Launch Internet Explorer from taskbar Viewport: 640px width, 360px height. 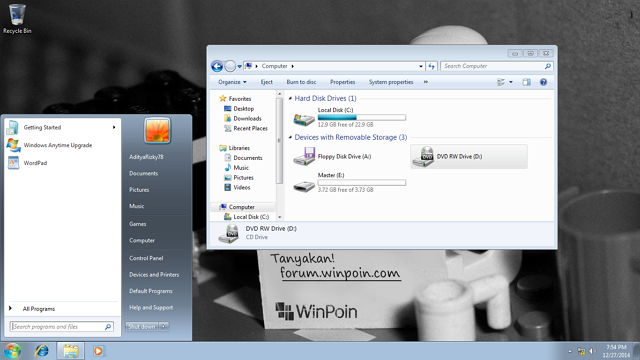tap(42, 351)
